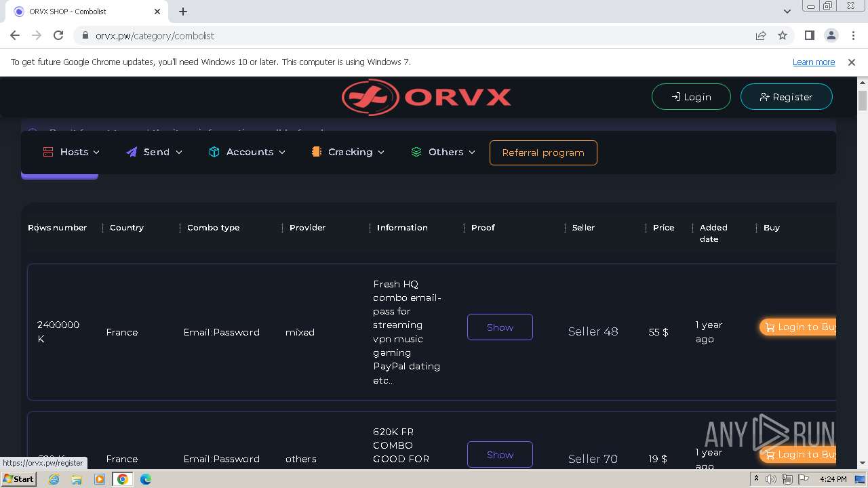
Task: Click the volume tray icon
Action: pyautogui.click(x=771, y=479)
